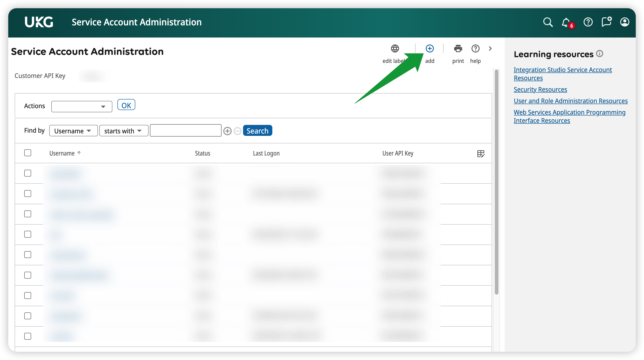Image resolution: width=644 pixels, height=360 pixels.
Task: Add a search criteria row (plus)
Action: coord(227,131)
